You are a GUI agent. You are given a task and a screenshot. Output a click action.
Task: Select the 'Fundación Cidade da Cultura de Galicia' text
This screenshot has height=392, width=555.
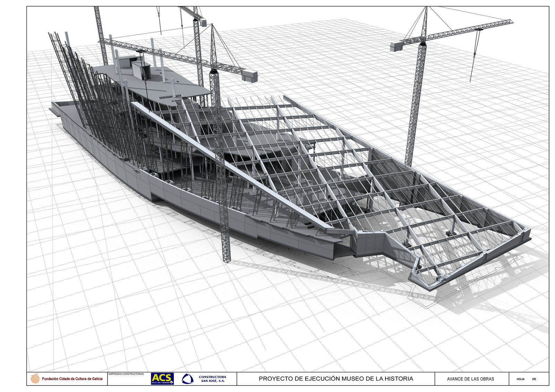(72, 379)
